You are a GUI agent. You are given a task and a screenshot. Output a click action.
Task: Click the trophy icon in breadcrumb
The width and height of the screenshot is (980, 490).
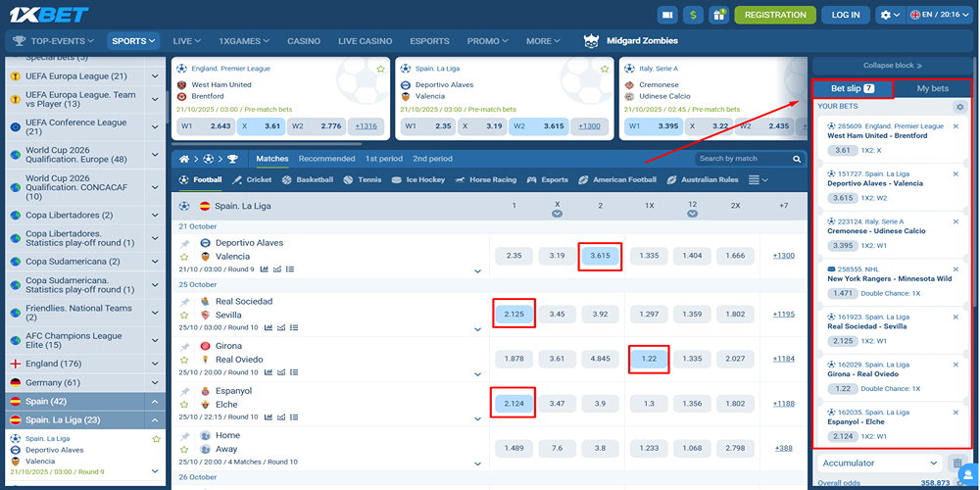(232, 159)
